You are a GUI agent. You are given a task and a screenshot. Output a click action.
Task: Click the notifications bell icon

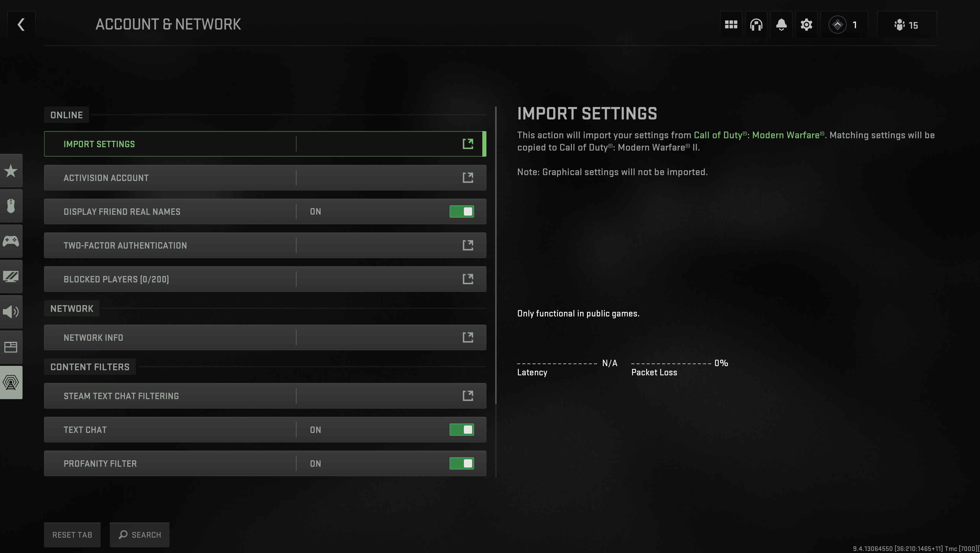coord(781,25)
